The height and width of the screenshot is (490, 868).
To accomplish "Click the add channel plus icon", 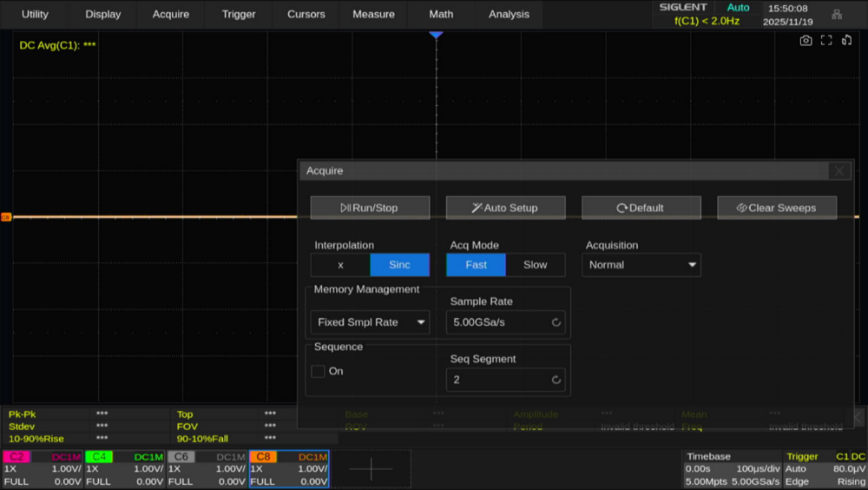I will (x=371, y=469).
